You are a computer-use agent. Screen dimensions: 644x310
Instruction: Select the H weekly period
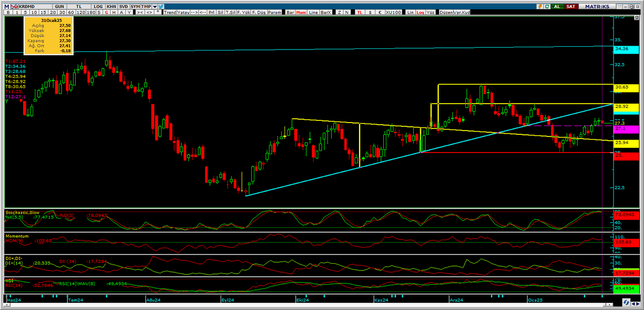(x=114, y=12)
